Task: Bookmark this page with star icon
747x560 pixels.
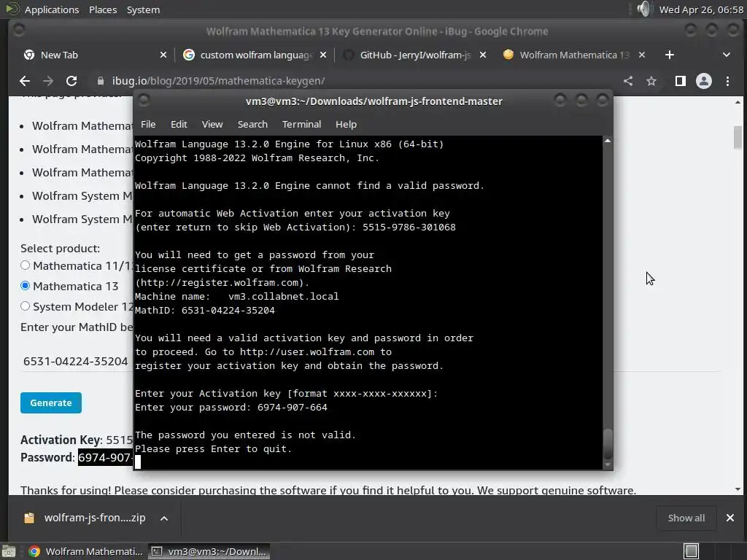Action: pyautogui.click(x=651, y=81)
